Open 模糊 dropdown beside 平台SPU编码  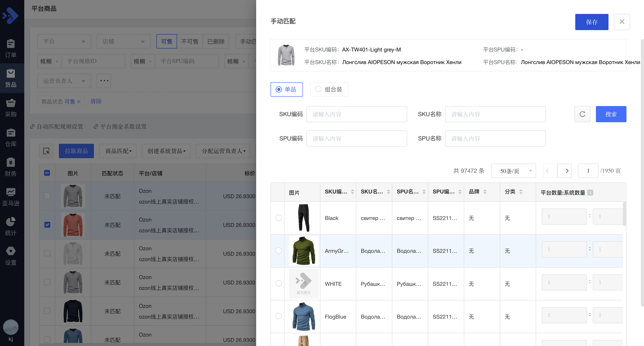click(x=143, y=61)
